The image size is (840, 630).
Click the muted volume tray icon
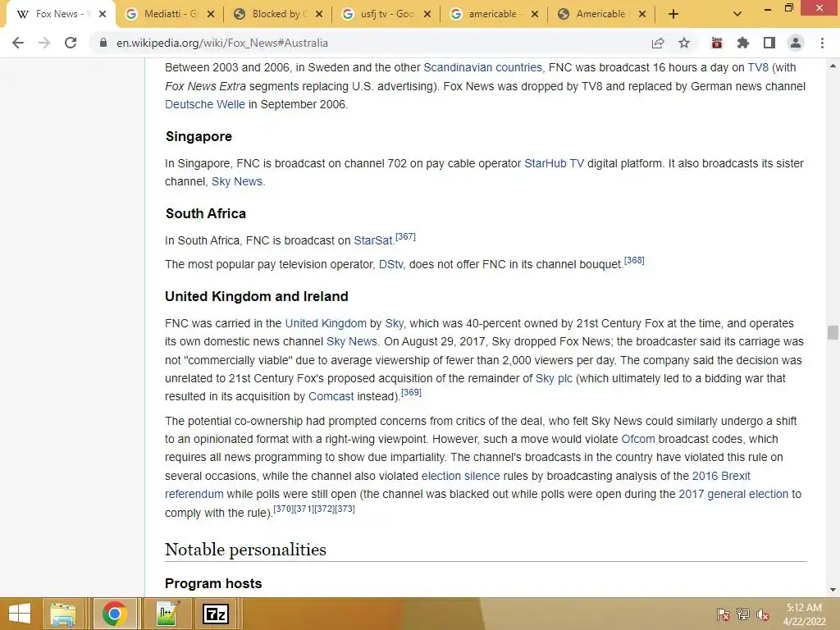[763, 614]
